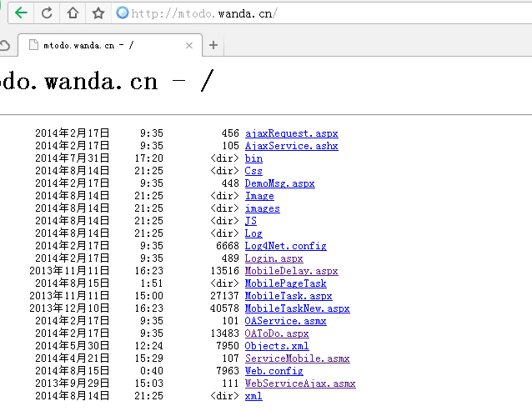Click the date 2013年12月10日
The image size is (532, 411).
(x=69, y=308)
